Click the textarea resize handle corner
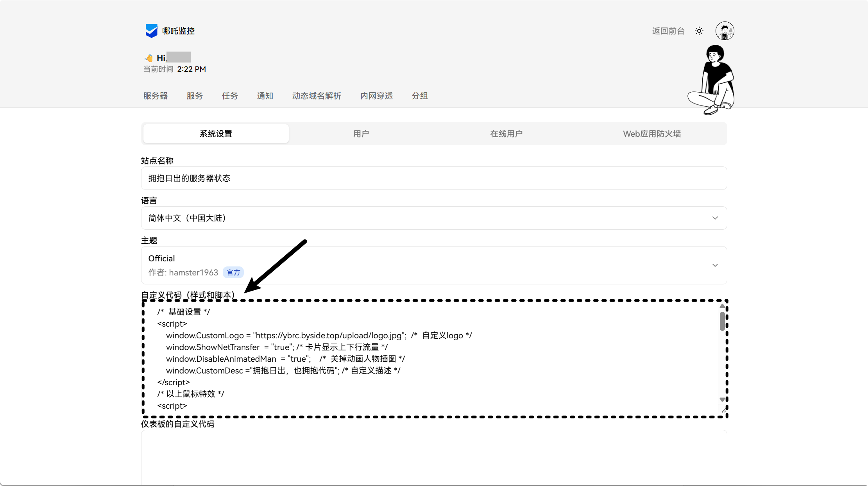The image size is (868, 486). 723,410
